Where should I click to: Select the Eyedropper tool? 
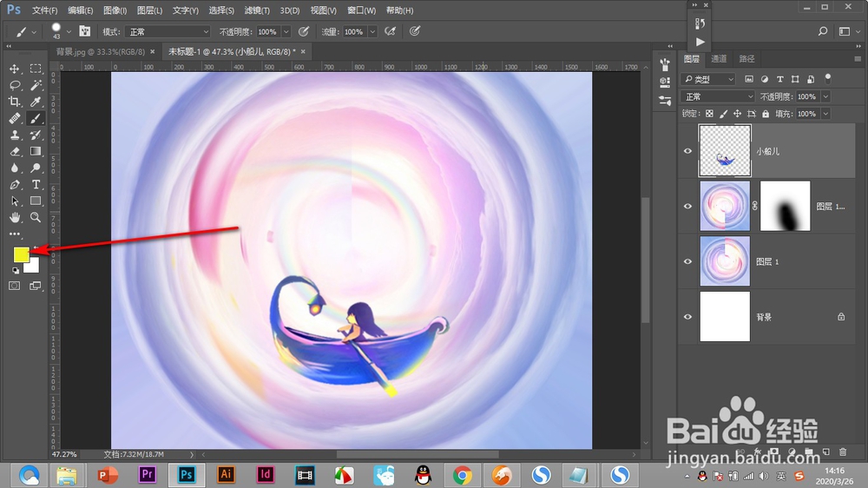36,102
